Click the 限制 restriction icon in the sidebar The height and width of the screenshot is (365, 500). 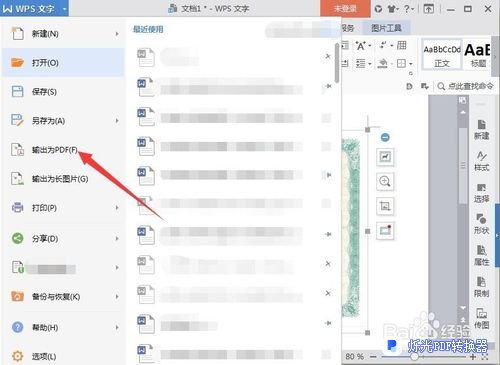coord(481,287)
